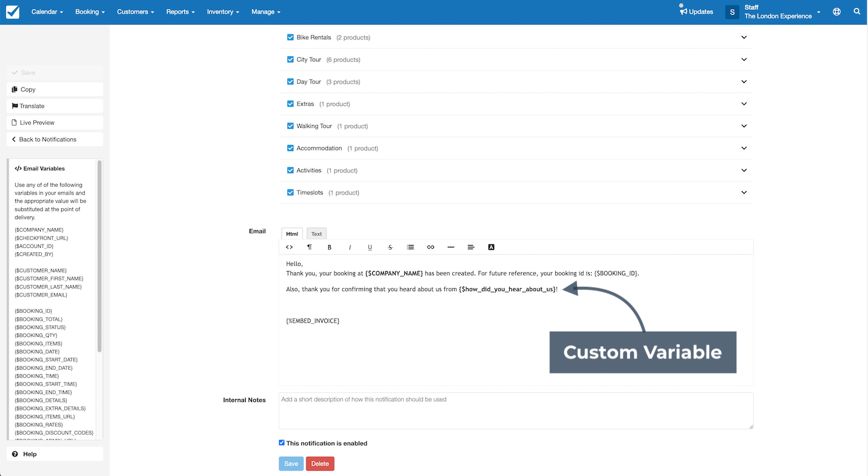Image resolution: width=868 pixels, height=476 pixels.
Task: Toggle 'This notification is enabled' checkbox
Action: [282, 443]
